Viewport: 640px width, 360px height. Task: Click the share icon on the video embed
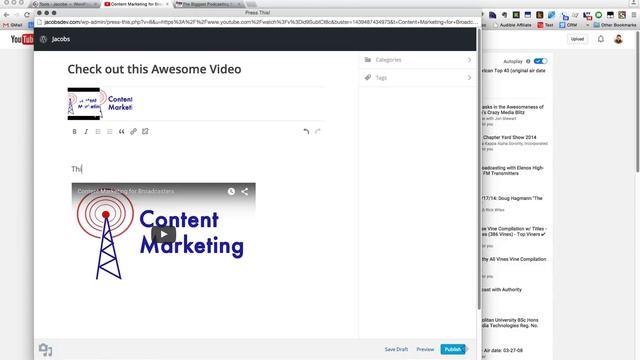[x=244, y=191]
